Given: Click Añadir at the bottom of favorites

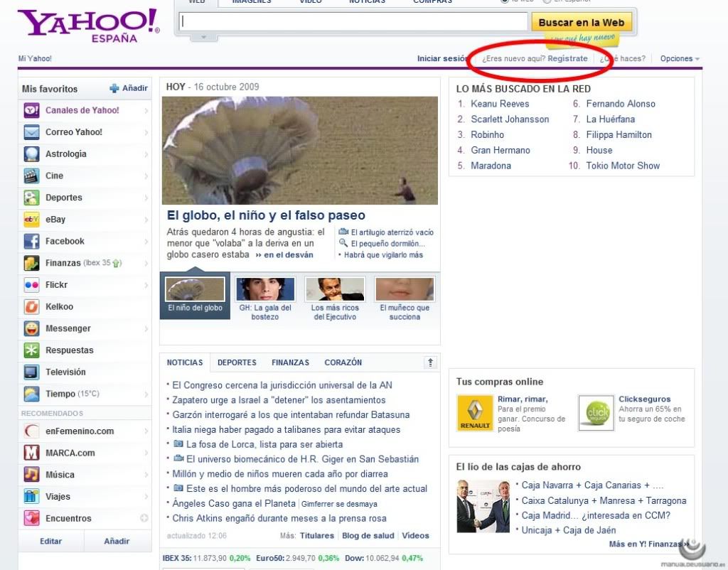Looking at the screenshot, I should click(117, 542).
